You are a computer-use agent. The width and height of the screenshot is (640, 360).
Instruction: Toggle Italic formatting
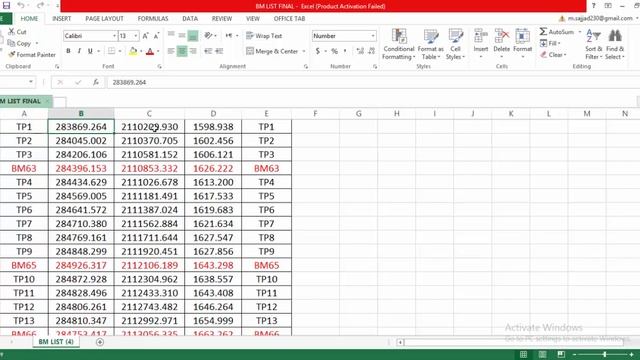pyautogui.click(x=79, y=51)
